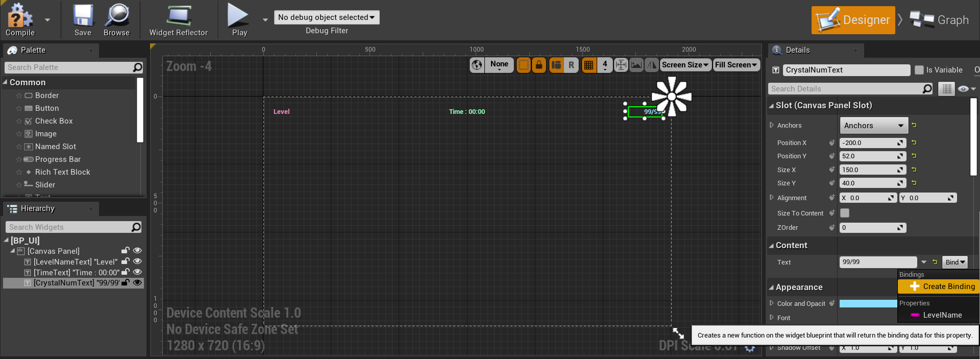Click the Search Palette field
Screen dimensions: 980x359
tap(74, 67)
